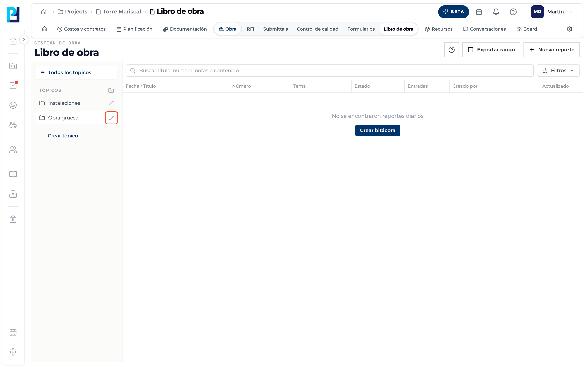Switch to the Submittals tab
This screenshot has height=367, width=588.
click(275, 29)
